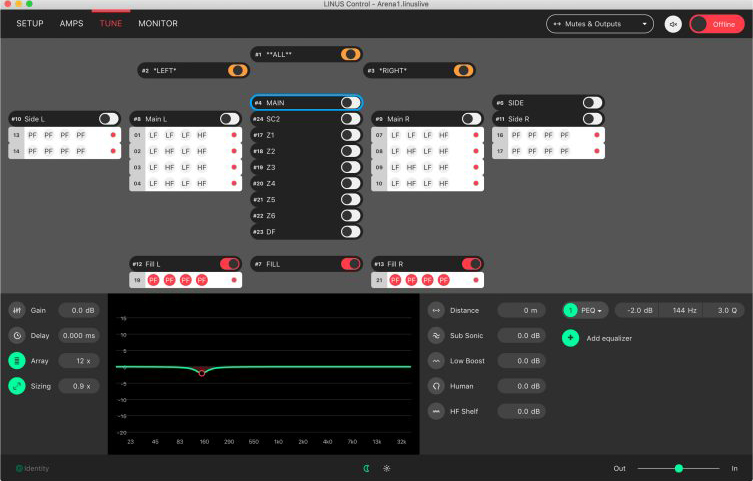Click the Low Boost icon
Image resolution: width=753 pixels, height=481 pixels.
coord(436,361)
